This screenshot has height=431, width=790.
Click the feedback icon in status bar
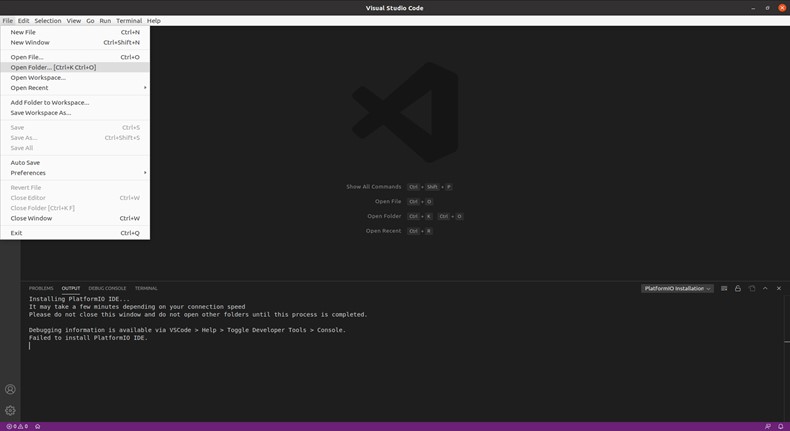[768, 426]
